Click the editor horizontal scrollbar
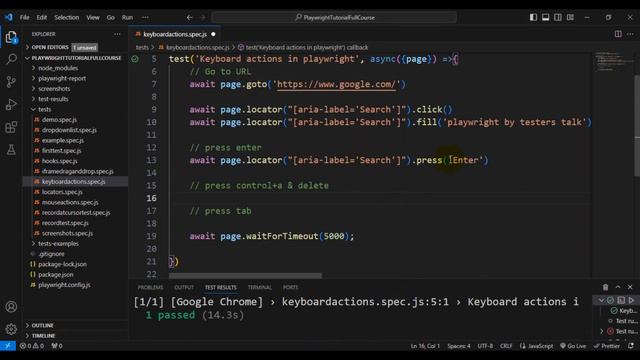The image size is (640, 360). (x=245, y=276)
